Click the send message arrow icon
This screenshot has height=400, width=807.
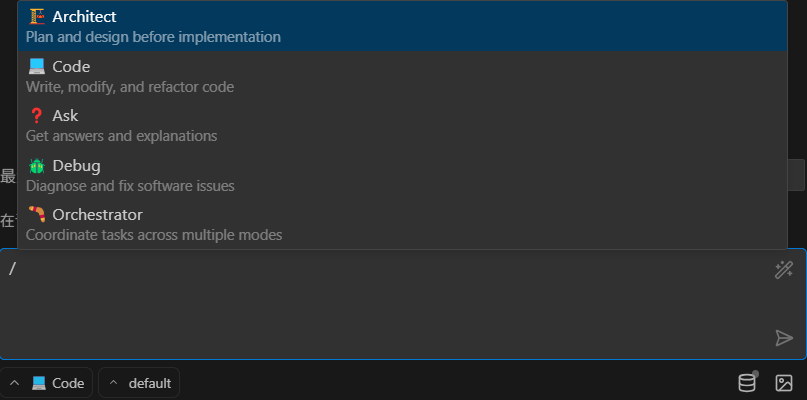[x=784, y=338]
